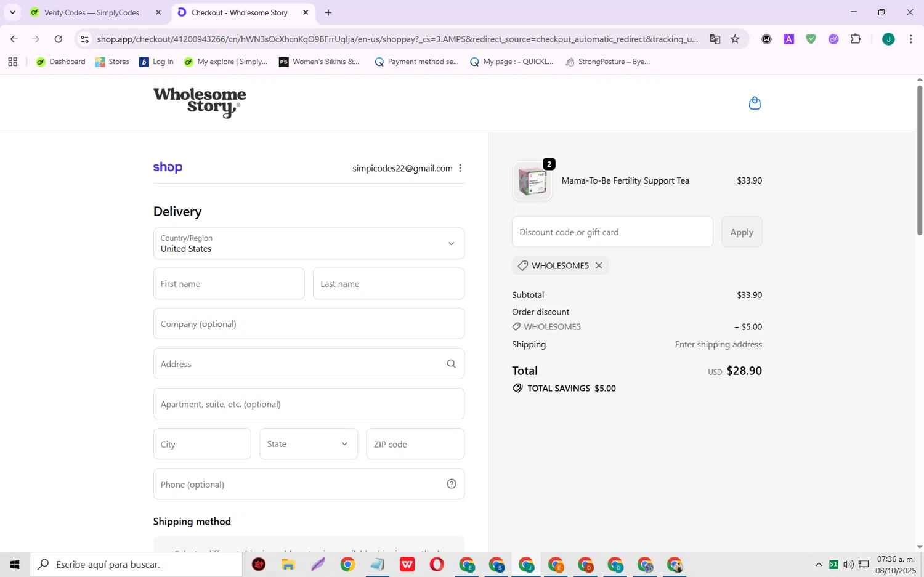Viewport: 924px width, 577px height.
Task: Click the Apply discount button
Action: pyautogui.click(x=742, y=232)
